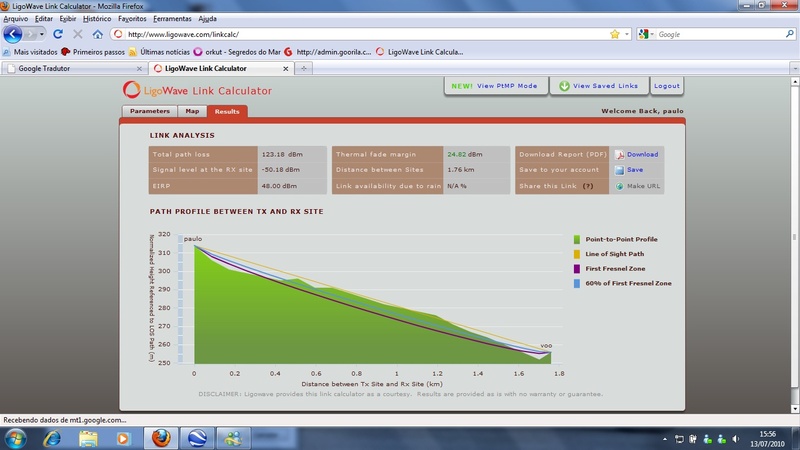
Task: Open Internet Explorer from the taskbar
Action: pyautogui.click(x=51, y=438)
